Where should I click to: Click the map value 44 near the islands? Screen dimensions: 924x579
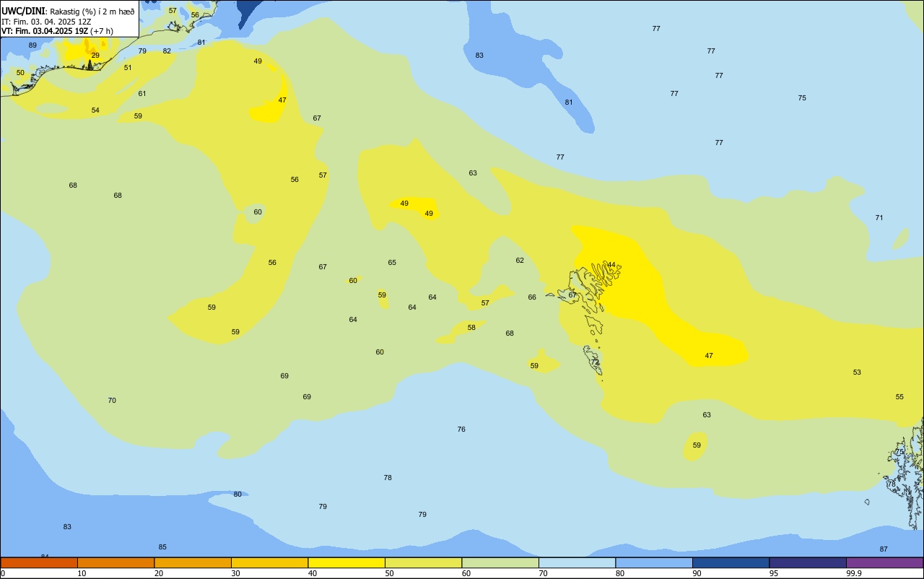[x=611, y=265]
